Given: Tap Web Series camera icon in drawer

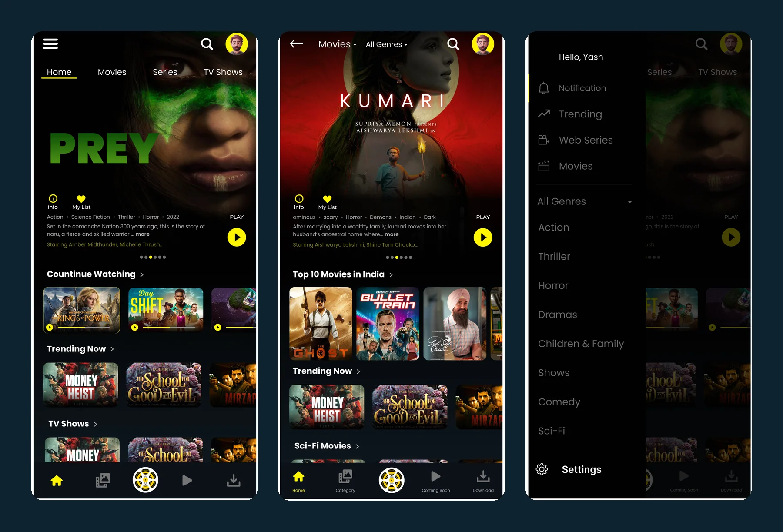Looking at the screenshot, I should click(x=544, y=140).
